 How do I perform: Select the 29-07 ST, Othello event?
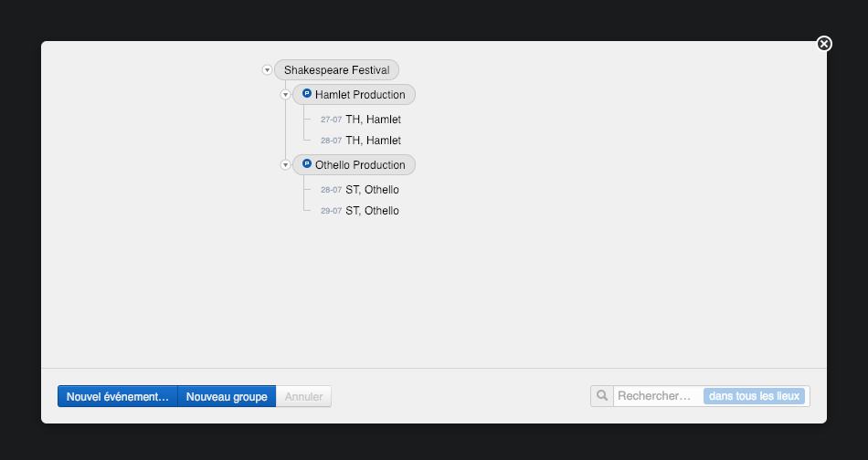pyautogui.click(x=372, y=211)
